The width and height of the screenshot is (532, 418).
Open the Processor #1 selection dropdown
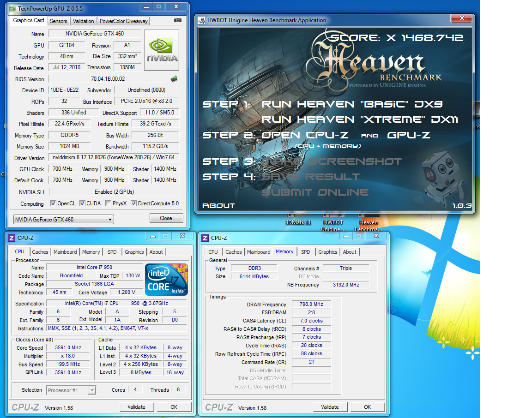[71, 390]
